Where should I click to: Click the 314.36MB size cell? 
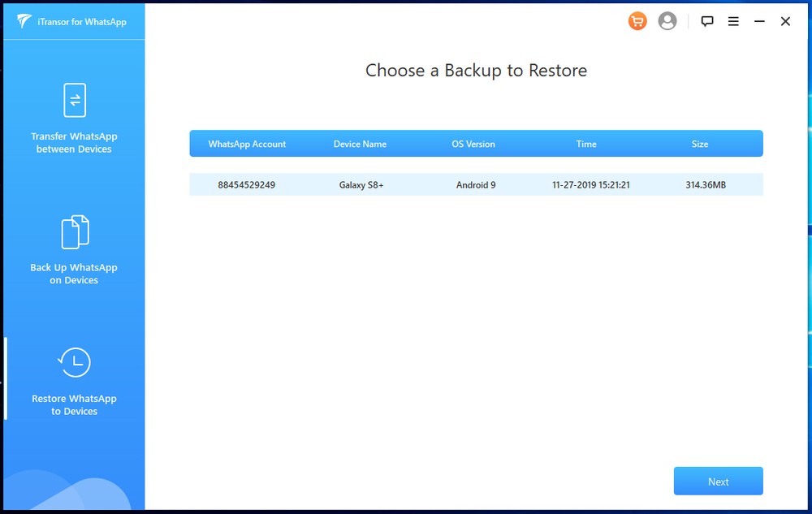706,185
